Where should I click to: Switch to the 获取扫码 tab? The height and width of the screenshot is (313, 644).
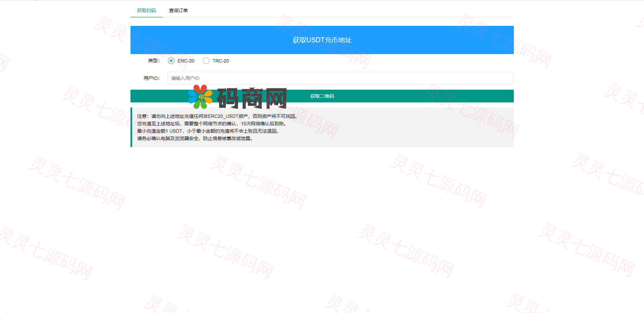coord(146,10)
